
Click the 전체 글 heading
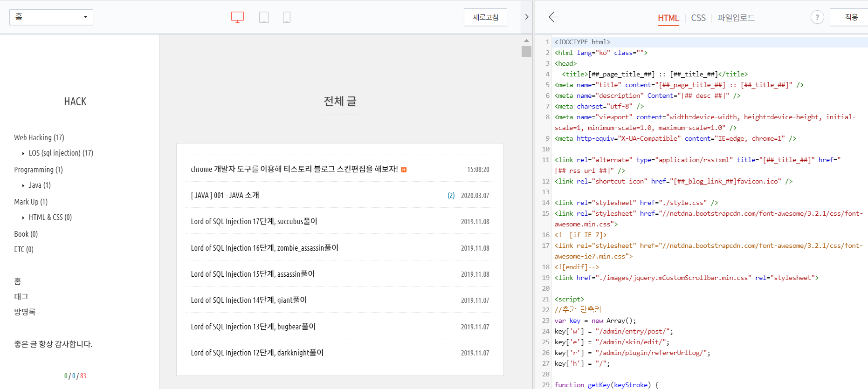pos(340,101)
